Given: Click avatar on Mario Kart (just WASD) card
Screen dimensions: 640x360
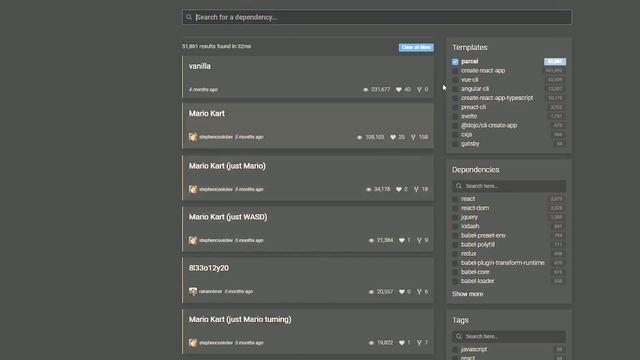Looking at the screenshot, I should [193, 240].
